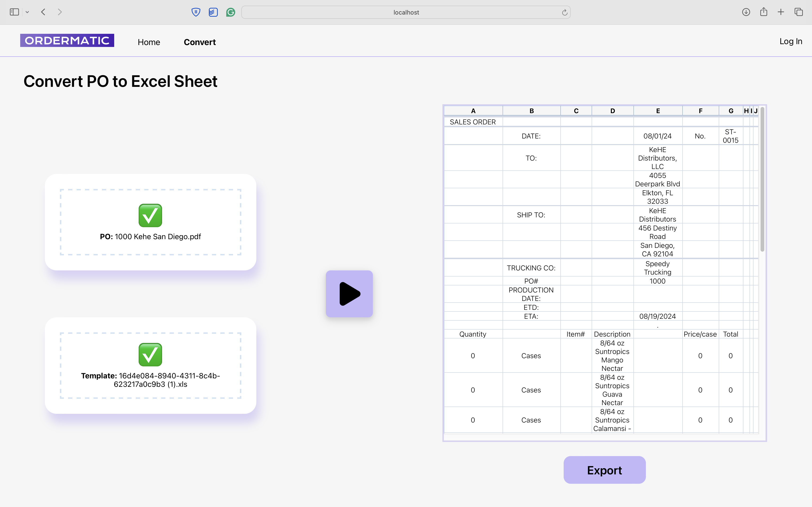
Task: Go back with the back arrow
Action: pyautogui.click(x=43, y=12)
